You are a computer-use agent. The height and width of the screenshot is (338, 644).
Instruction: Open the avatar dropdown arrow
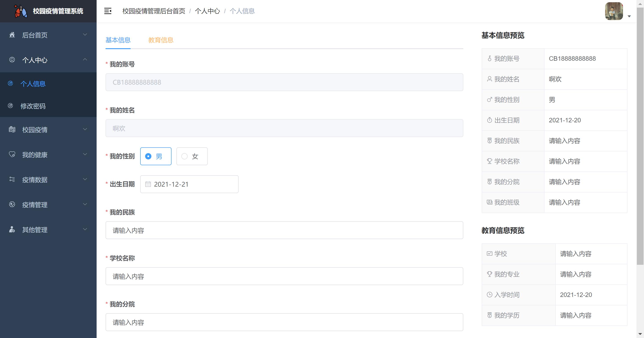pos(629,16)
